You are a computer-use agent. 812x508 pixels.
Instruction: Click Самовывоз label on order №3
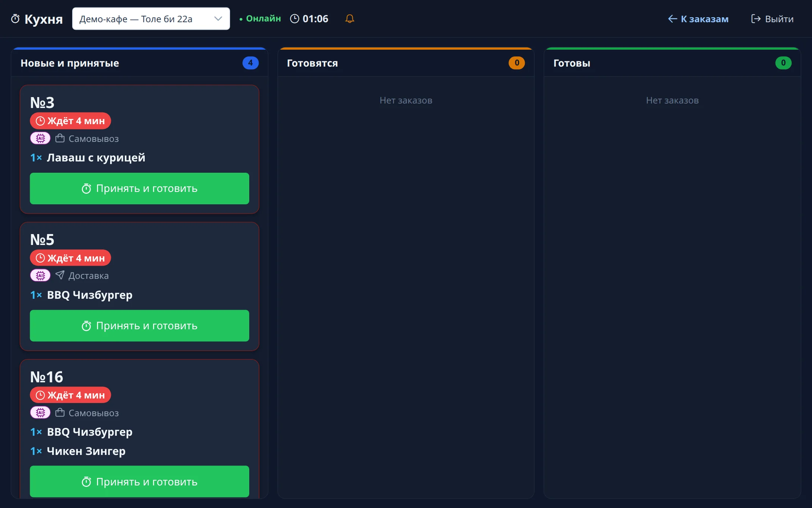94,139
